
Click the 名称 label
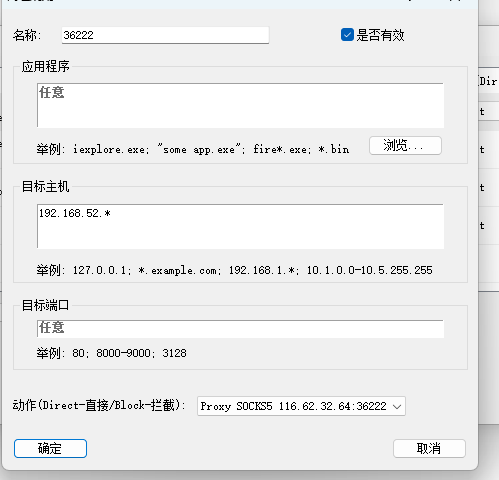27,35
